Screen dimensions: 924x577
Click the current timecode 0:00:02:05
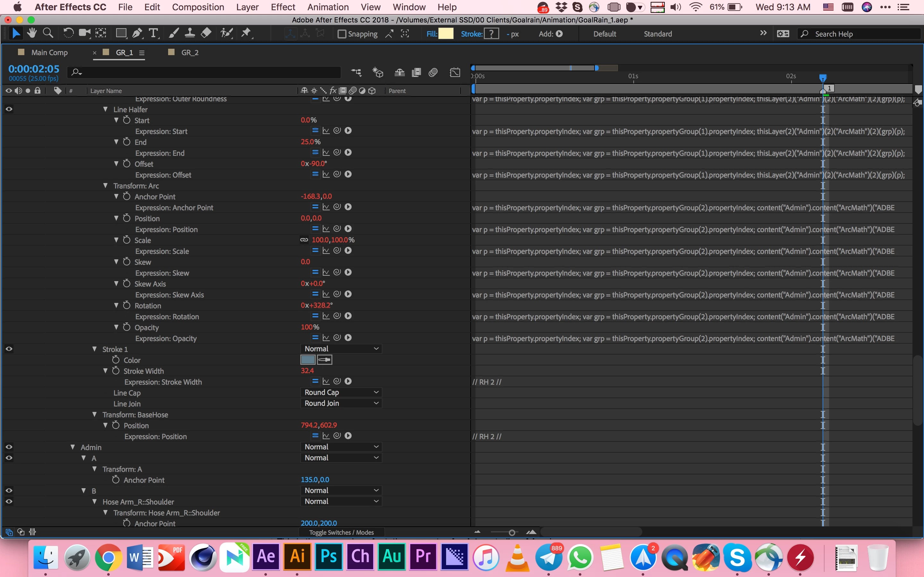(34, 69)
